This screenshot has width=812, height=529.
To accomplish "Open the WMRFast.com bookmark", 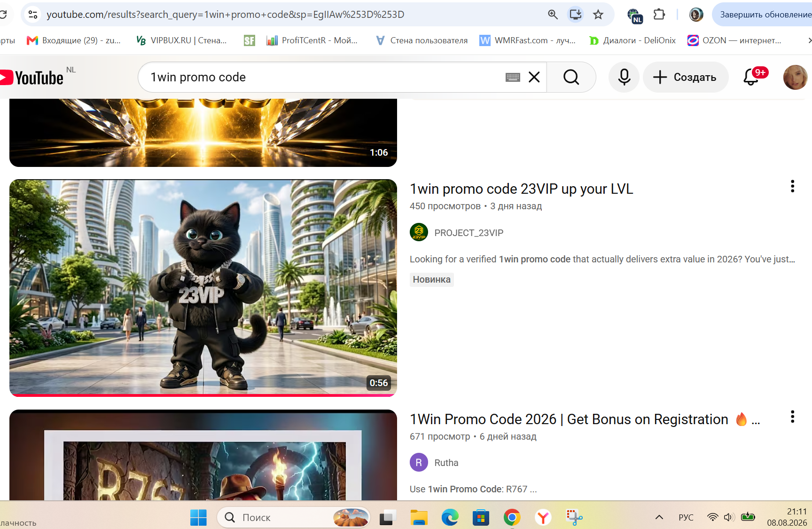I will point(527,40).
